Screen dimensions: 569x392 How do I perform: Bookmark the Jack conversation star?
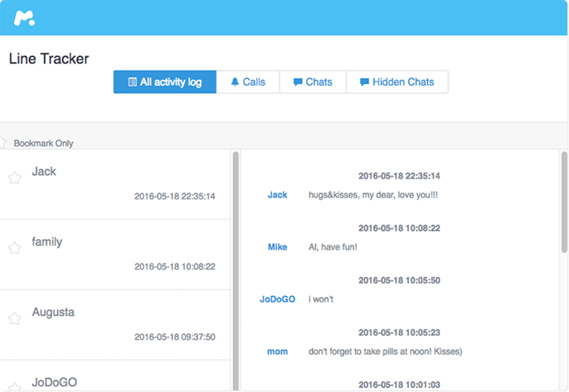coord(14,177)
